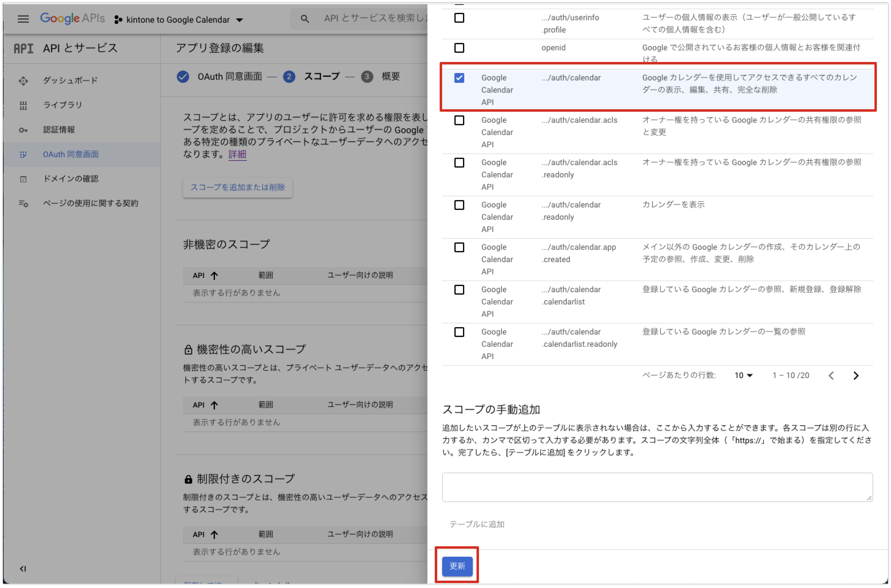Go to next page of scopes
Screen dimensions: 891x588
(x=856, y=376)
